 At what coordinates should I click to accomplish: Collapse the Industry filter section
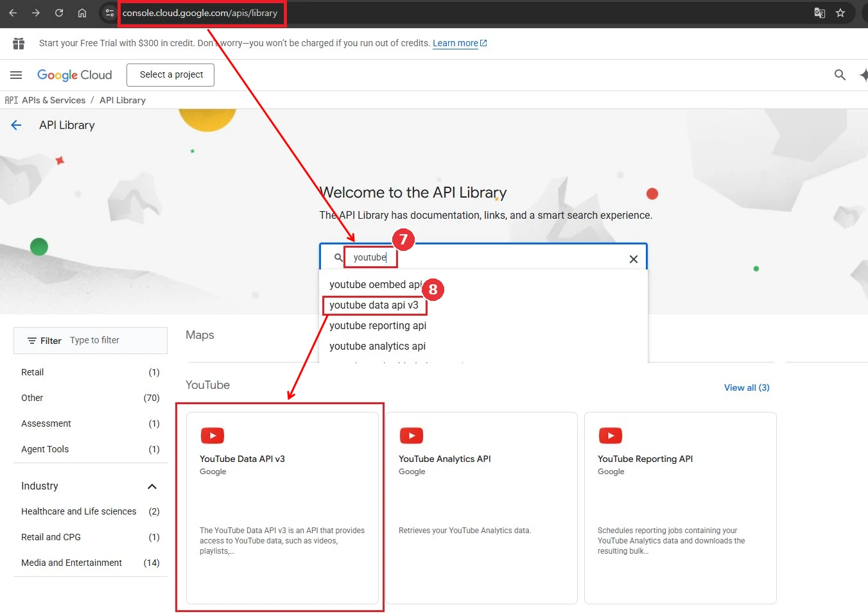[152, 486]
